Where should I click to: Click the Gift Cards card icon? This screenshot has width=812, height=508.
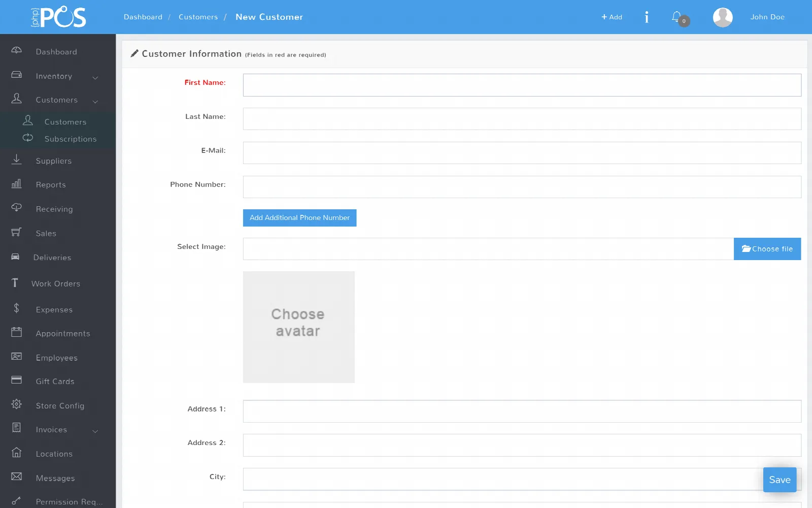click(x=16, y=380)
